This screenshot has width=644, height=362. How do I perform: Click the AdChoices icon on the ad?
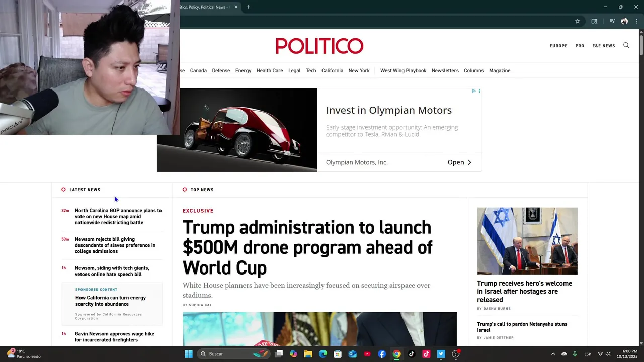pyautogui.click(x=474, y=91)
